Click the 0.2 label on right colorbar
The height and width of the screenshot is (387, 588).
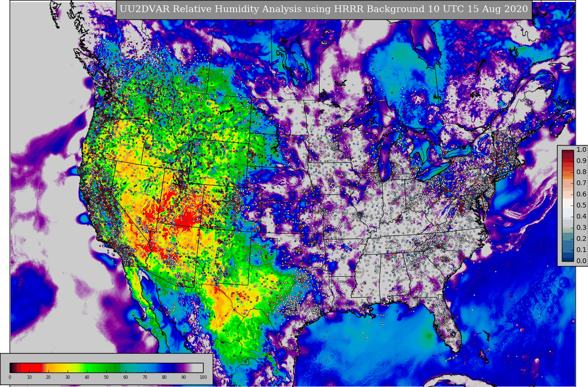tap(581, 239)
